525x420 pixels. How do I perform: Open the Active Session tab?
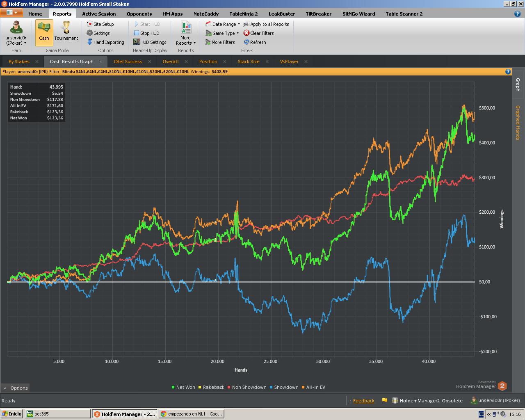coord(99,14)
